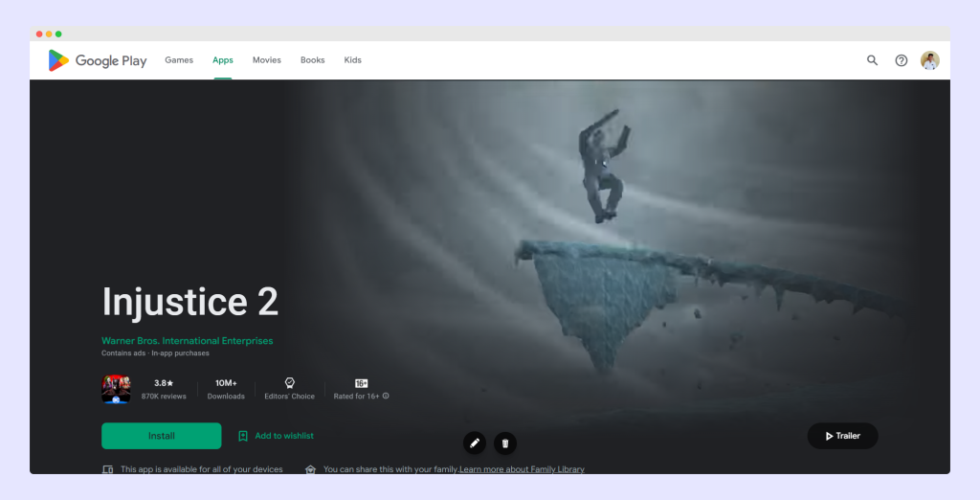Open the Kids tab
The height and width of the screenshot is (500, 980).
coord(352,60)
